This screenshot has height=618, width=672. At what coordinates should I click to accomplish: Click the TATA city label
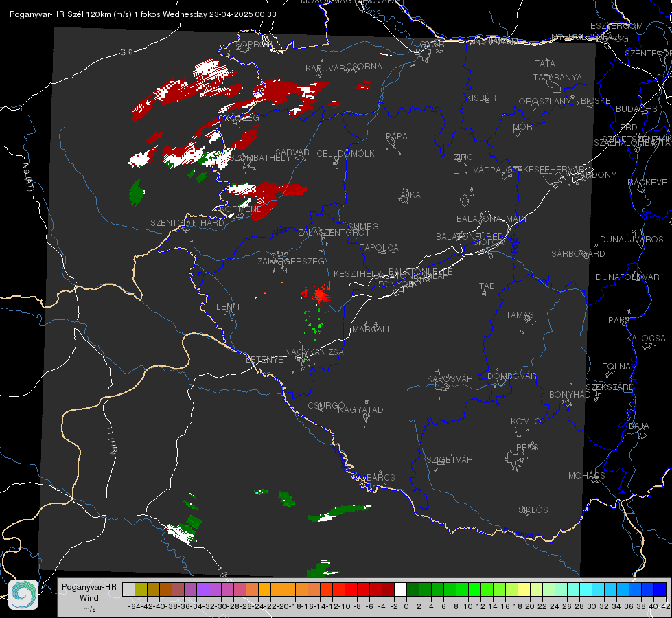point(545,63)
